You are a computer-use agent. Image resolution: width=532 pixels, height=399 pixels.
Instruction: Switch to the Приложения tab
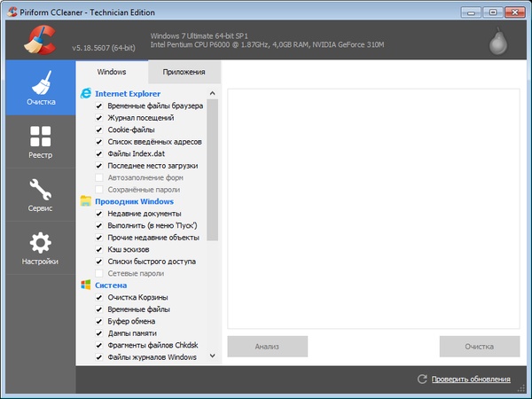point(184,72)
